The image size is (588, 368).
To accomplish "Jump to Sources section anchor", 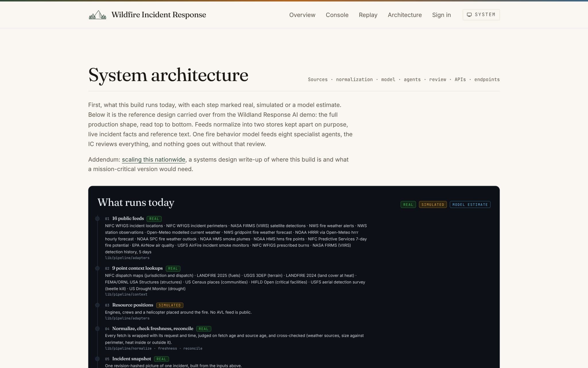I will click(318, 80).
